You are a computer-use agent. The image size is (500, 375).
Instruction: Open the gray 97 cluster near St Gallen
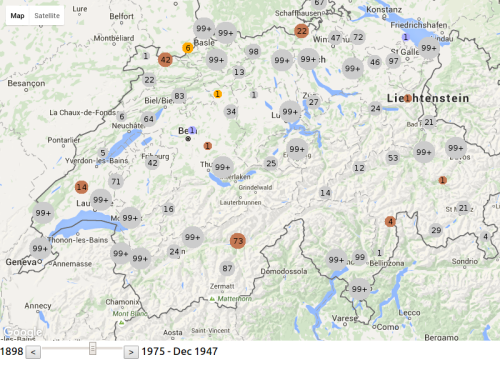[x=393, y=61]
